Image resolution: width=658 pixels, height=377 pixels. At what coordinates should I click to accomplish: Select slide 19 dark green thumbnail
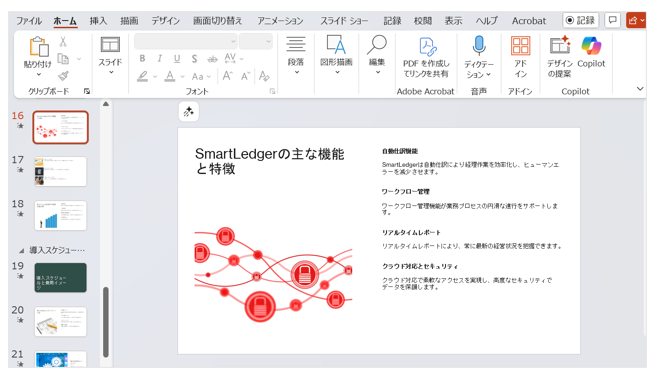60,278
